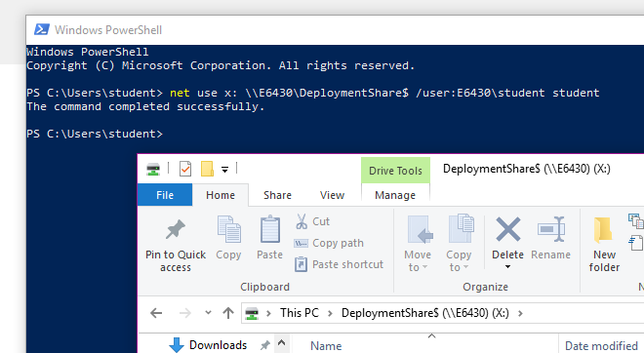
Task: Sort by the Name column header
Action: click(x=326, y=345)
